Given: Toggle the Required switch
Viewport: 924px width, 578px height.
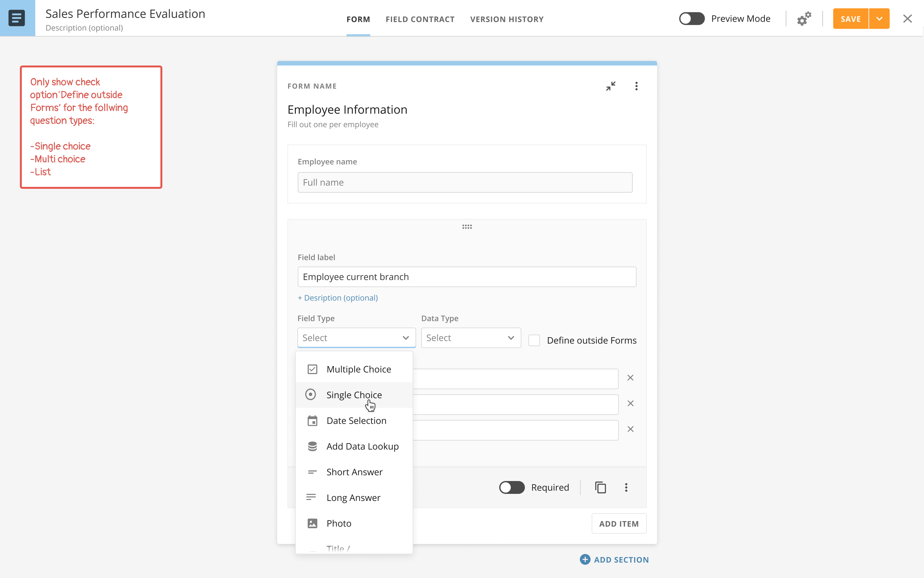Looking at the screenshot, I should [x=512, y=487].
